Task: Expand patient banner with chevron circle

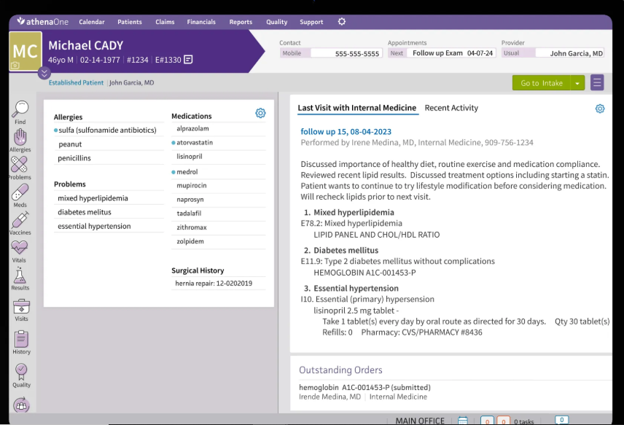Action: click(44, 73)
